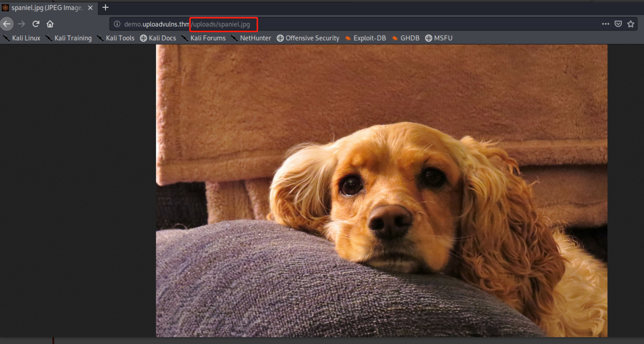
Task: Click the page info circle in the address bar
Action: pyautogui.click(x=117, y=24)
